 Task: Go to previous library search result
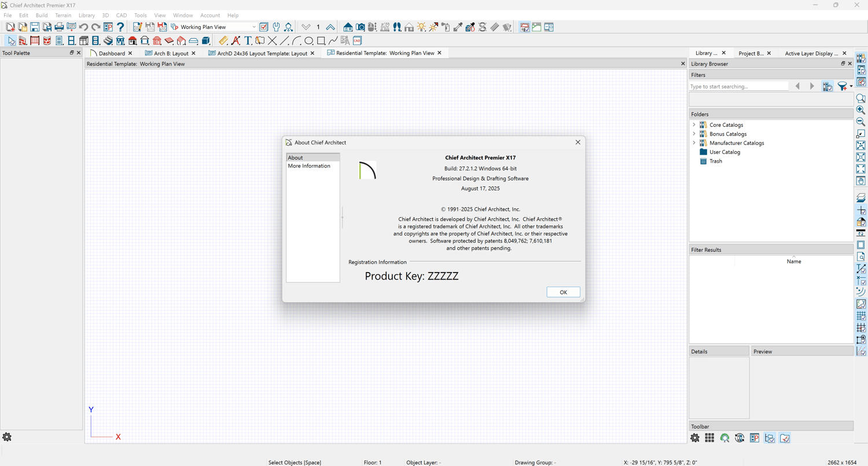pyautogui.click(x=797, y=86)
